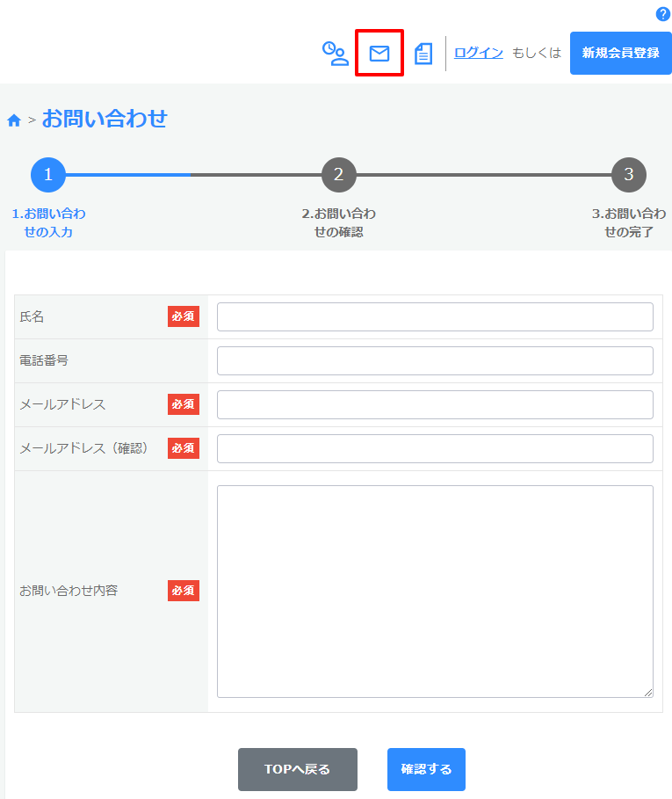
Task: Click into the メールアドレス field
Action: 435,405
